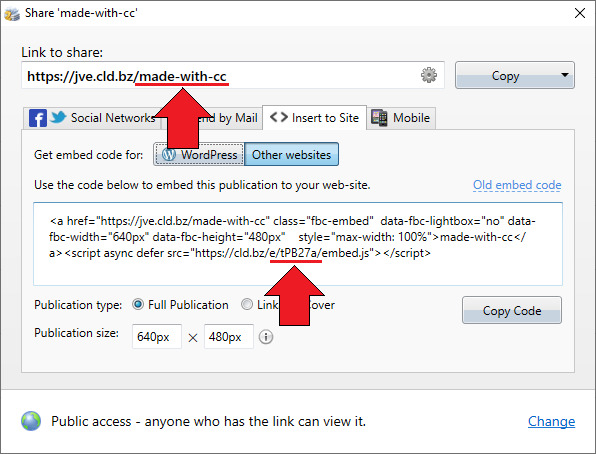Viewport: 596px width, 454px height.
Task: Open the Copy button dropdown arrow
Action: click(565, 75)
